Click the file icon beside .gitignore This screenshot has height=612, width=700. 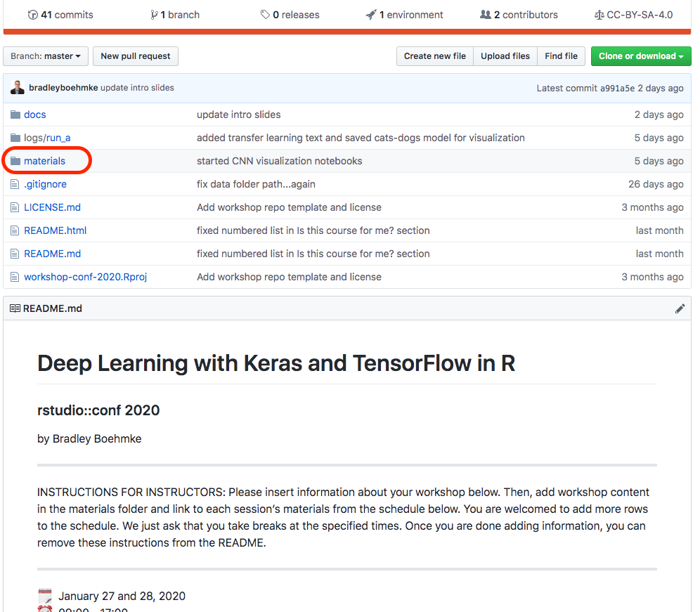pos(15,184)
